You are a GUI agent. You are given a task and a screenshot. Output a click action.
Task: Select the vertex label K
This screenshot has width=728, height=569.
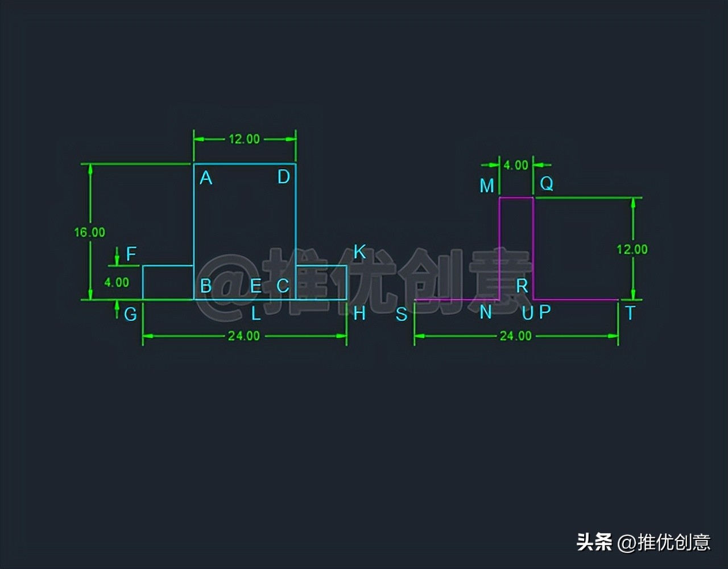coord(359,250)
